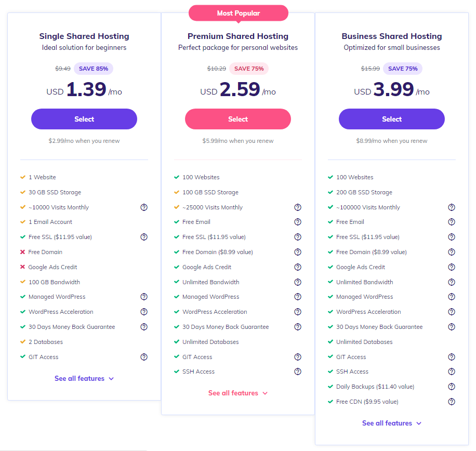The height and width of the screenshot is (451, 476).
Task: Select the Business Shared Hosting plan
Action: click(x=392, y=119)
